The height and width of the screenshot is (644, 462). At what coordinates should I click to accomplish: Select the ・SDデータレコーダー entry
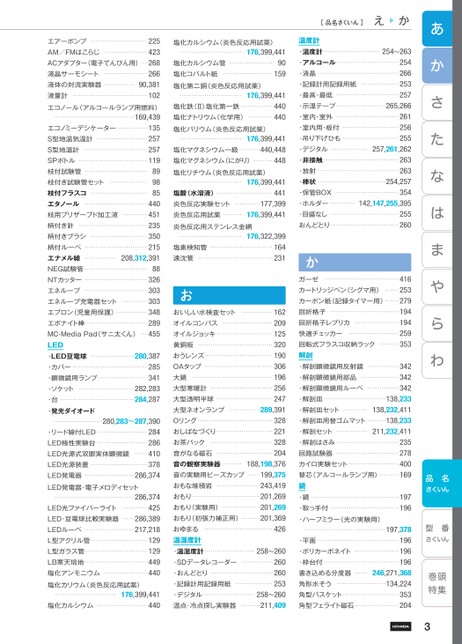pyautogui.click(x=229, y=562)
